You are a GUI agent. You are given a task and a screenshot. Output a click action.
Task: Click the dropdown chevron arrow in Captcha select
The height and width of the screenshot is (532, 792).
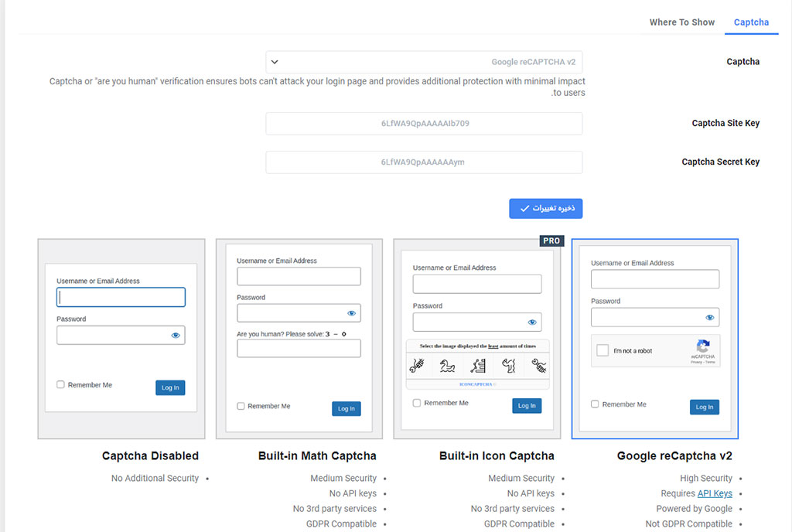pyautogui.click(x=275, y=62)
